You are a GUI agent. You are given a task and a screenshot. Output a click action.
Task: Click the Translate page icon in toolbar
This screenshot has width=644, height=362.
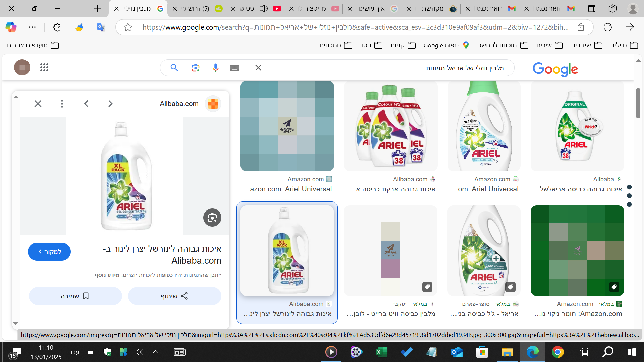(x=101, y=27)
